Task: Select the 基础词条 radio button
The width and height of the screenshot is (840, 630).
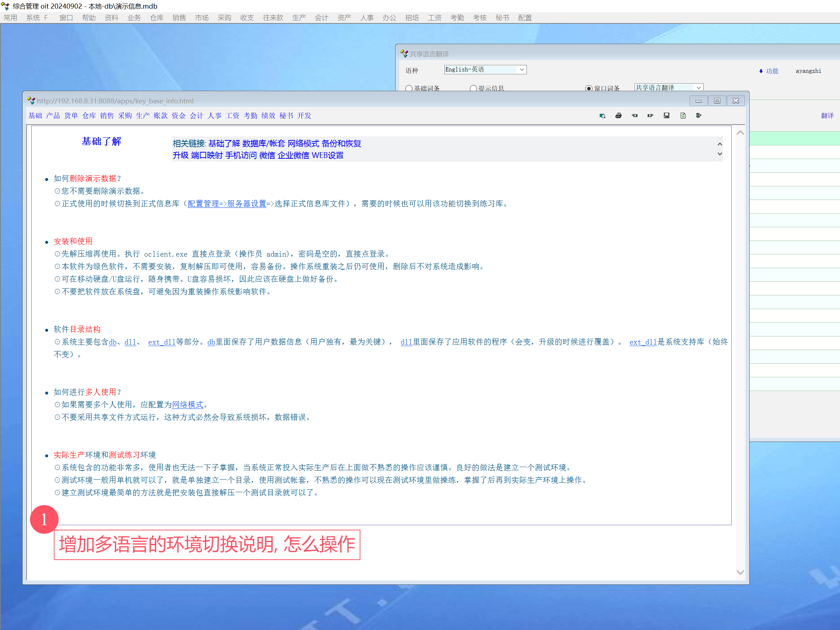Action: (409, 88)
